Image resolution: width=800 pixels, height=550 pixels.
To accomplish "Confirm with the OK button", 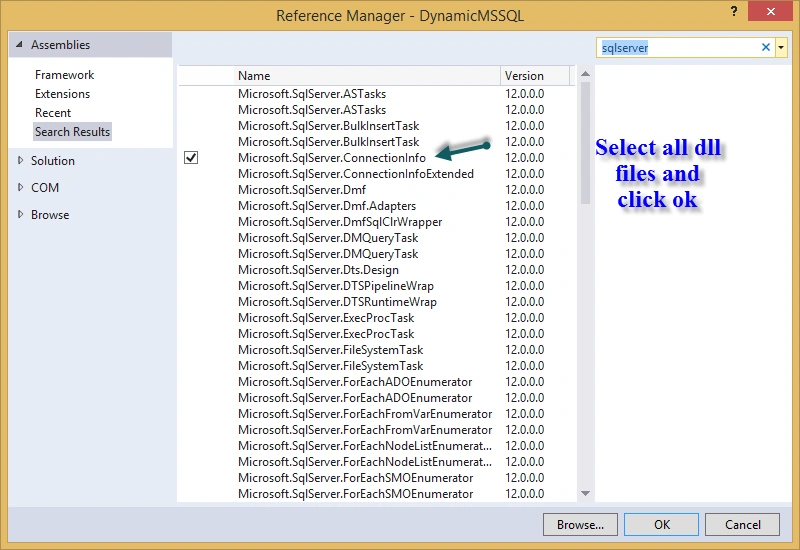I will (x=661, y=524).
